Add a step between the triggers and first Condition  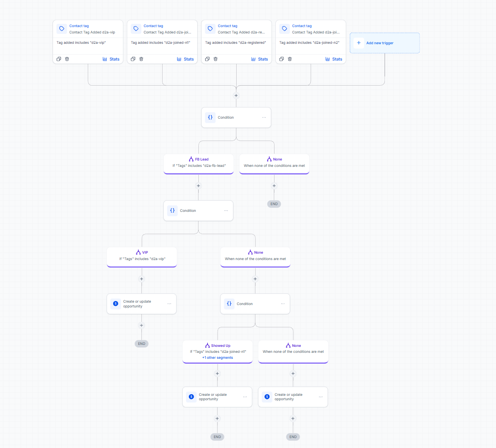point(236,96)
